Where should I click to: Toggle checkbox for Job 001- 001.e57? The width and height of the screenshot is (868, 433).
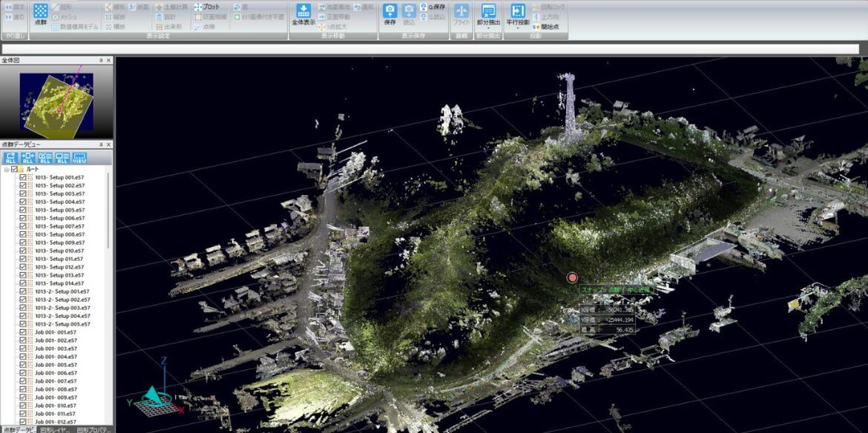coord(22,332)
